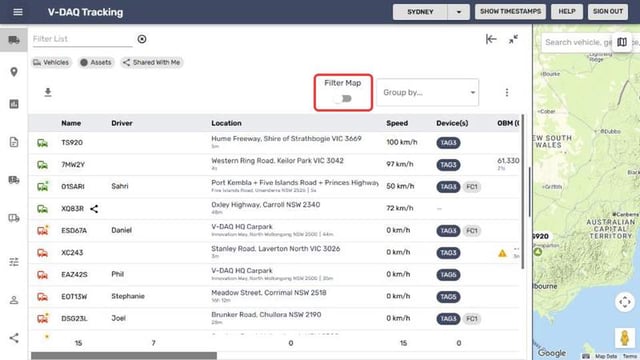Viewport: 640px width, 360px height.
Task: Open map layers icon in map search
Action: click(622, 42)
